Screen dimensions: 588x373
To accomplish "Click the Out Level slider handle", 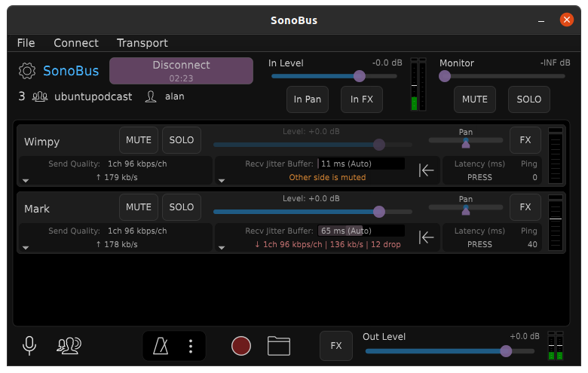I will coord(506,351).
